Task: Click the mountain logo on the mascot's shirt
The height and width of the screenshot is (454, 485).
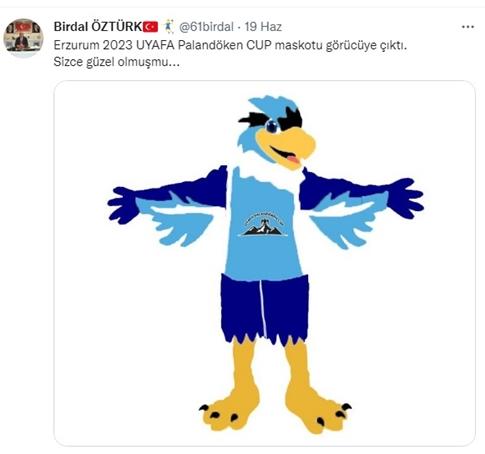Action: [x=264, y=225]
